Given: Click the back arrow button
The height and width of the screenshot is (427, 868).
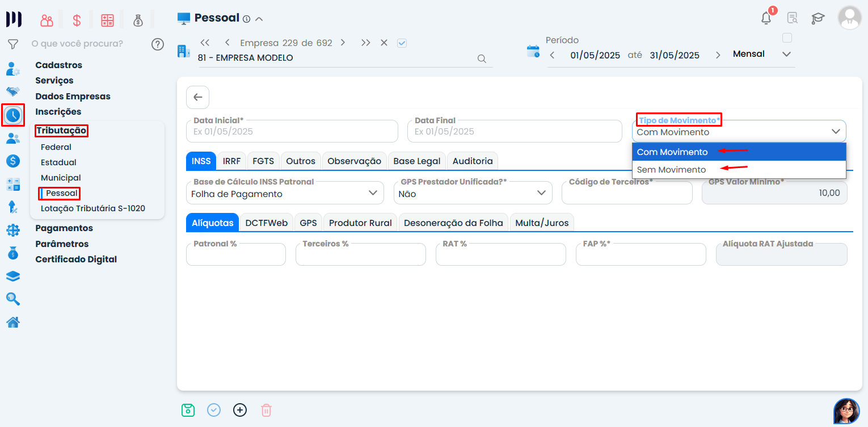Looking at the screenshot, I should tap(197, 97).
